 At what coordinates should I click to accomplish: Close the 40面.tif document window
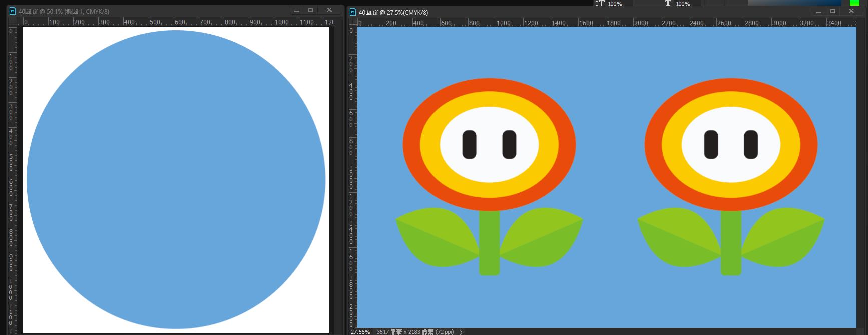click(851, 11)
